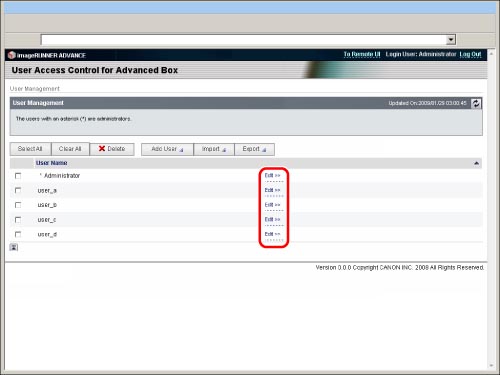This screenshot has width=500, height=375.
Task: Click the Select All button
Action: click(30, 149)
